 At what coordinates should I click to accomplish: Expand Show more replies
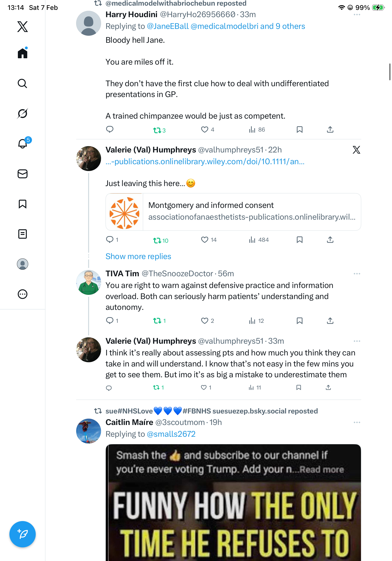pyautogui.click(x=138, y=256)
